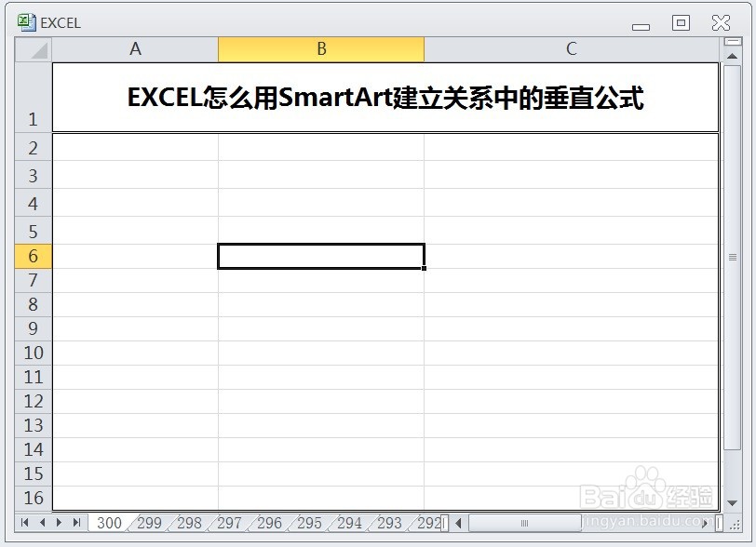Select column B header
Screen dimensions: 756x547
[x=321, y=49]
